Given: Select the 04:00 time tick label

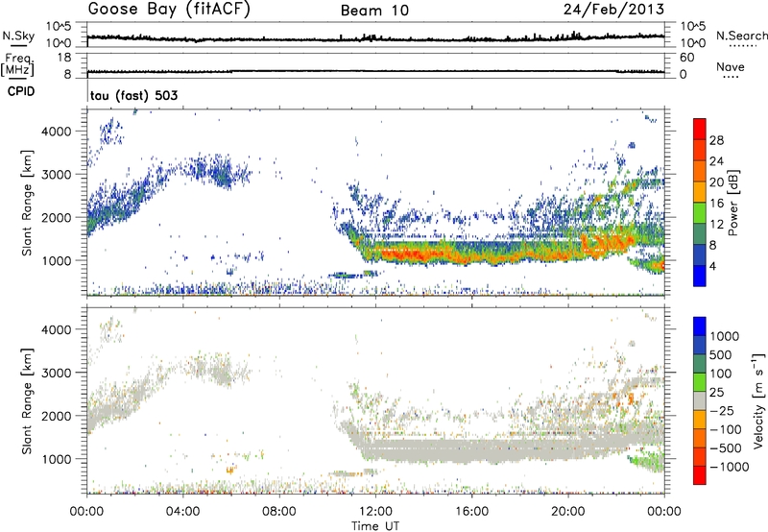Looking at the screenshot, I should pyautogui.click(x=182, y=512).
